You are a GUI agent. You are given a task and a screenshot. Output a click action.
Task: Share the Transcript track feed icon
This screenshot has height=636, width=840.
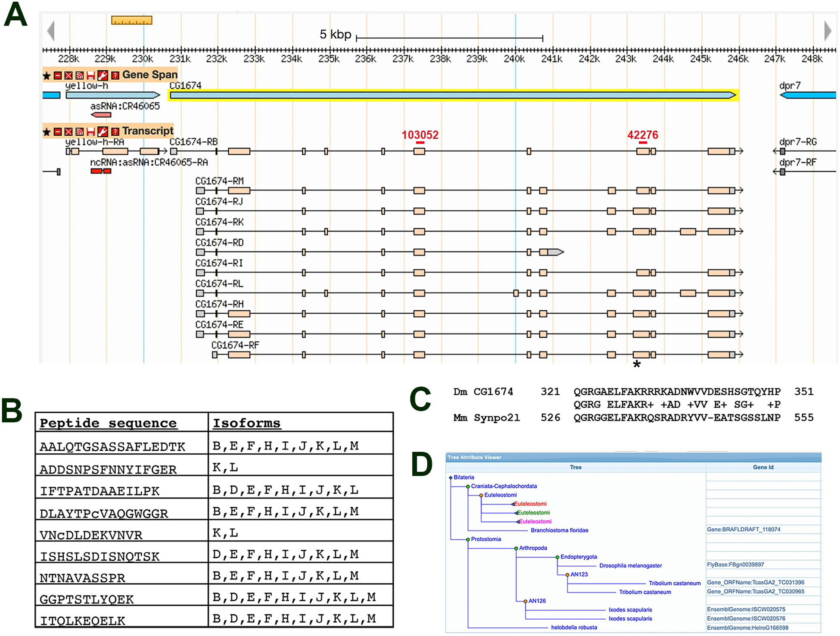click(x=80, y=131)
